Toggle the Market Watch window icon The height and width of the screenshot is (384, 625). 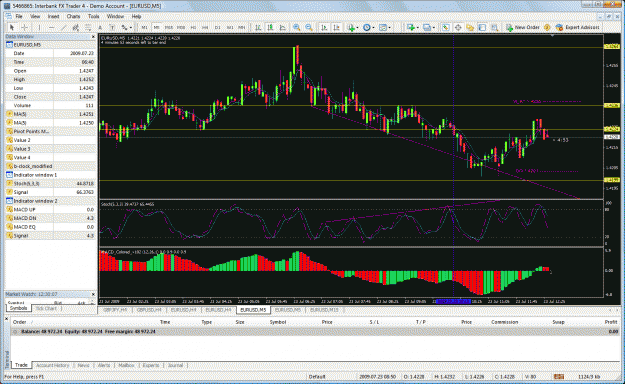click(446, 28)
